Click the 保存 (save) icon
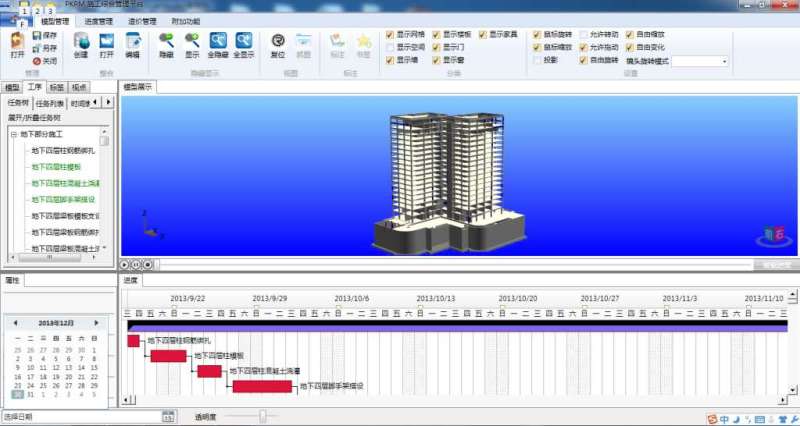 click(38, 35)
